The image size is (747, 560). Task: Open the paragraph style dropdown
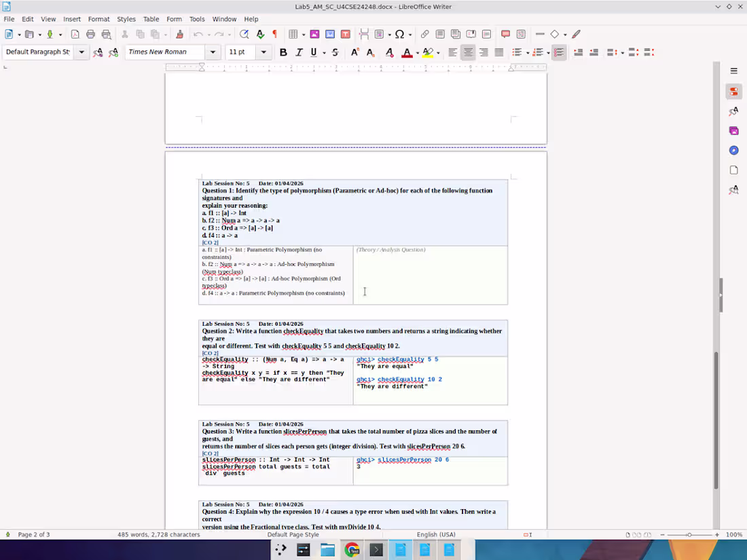pos(81,52)
